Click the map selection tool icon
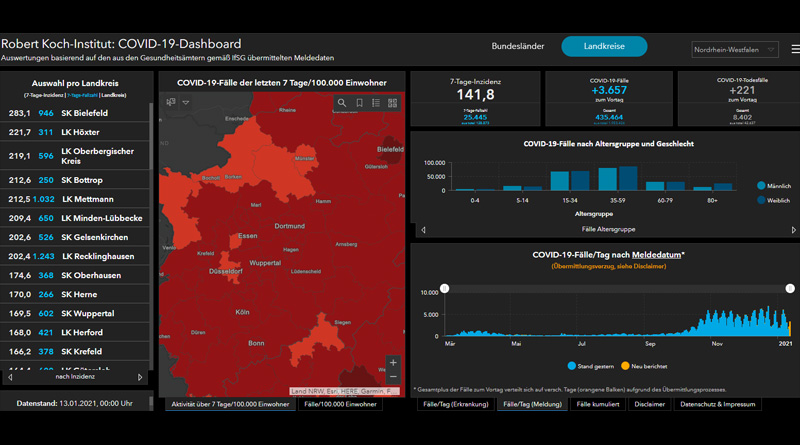Screen dimensions: 800x445 pyautogui.click(x=171, y=102)
